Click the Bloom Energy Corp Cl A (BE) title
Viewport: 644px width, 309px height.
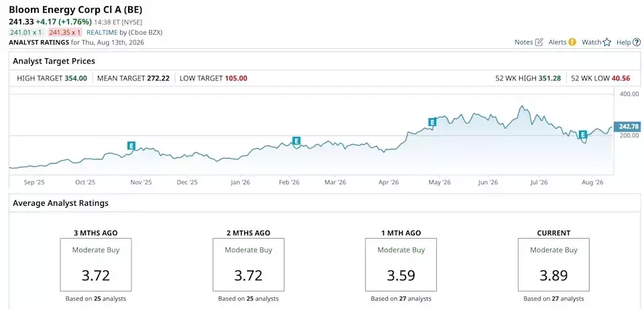pos(76,10)
